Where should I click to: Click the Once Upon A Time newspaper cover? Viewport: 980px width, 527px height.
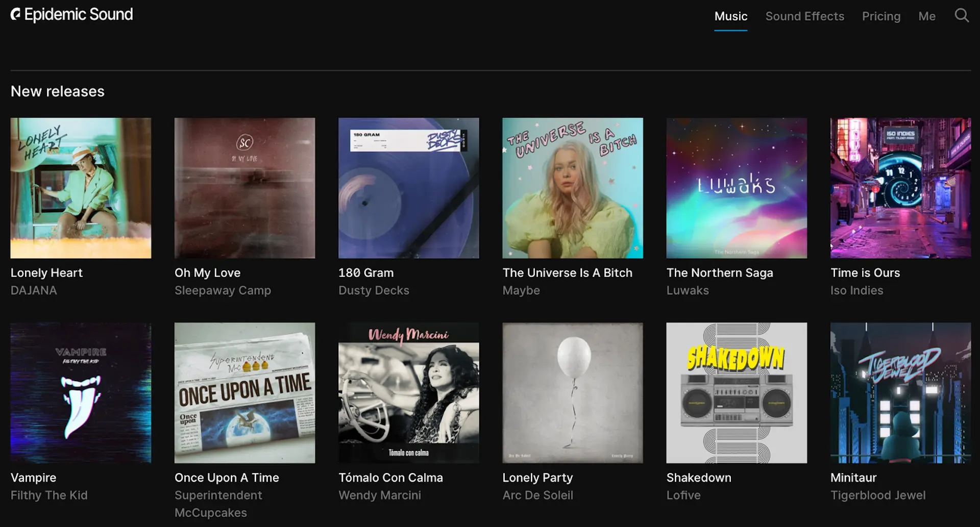coord(245,393)
